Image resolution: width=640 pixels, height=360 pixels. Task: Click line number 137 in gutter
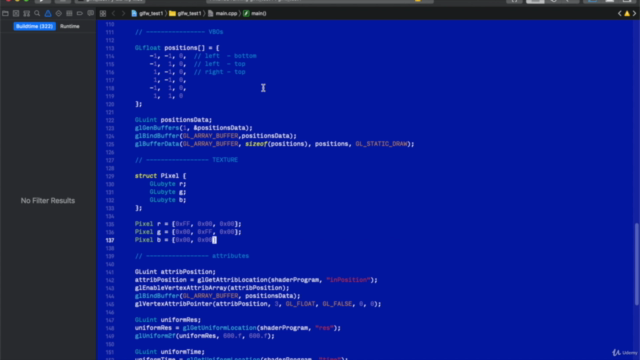point(110,240)
